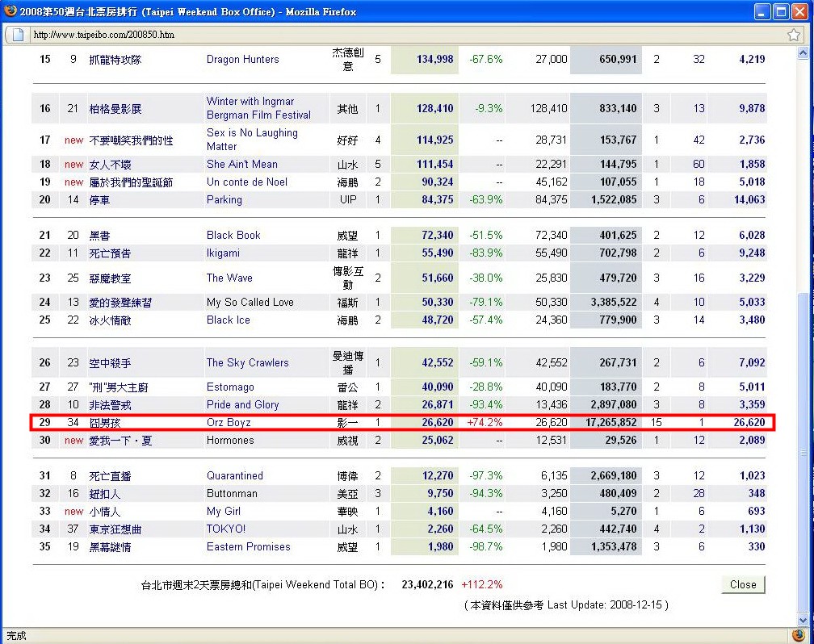Click the scrollbar down arrow
814x644 pixels.
[803, 620]
